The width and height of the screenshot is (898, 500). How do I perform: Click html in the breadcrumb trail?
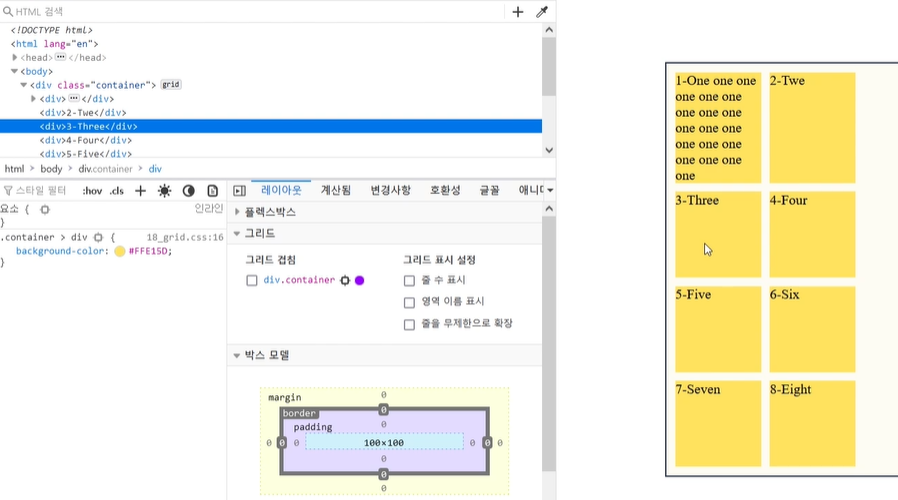pyautogui.click(x=14, y=169)
